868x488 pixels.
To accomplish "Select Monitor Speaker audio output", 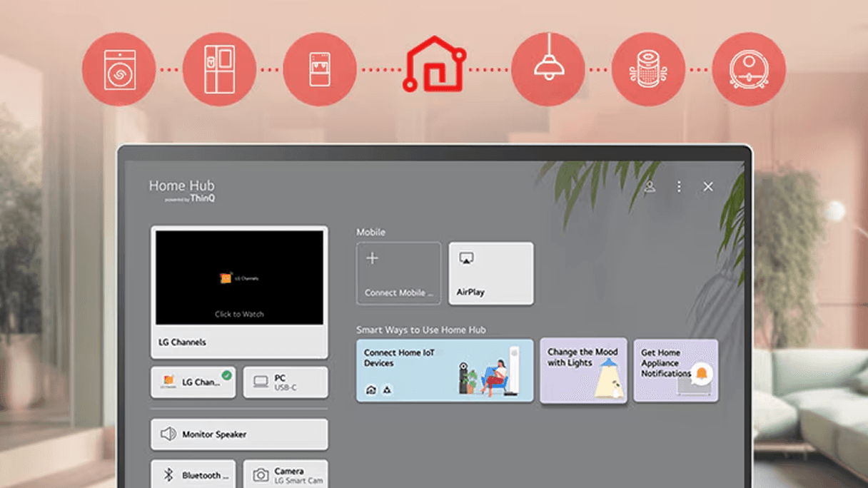I will pyautogui.click(x=239, y=434).
